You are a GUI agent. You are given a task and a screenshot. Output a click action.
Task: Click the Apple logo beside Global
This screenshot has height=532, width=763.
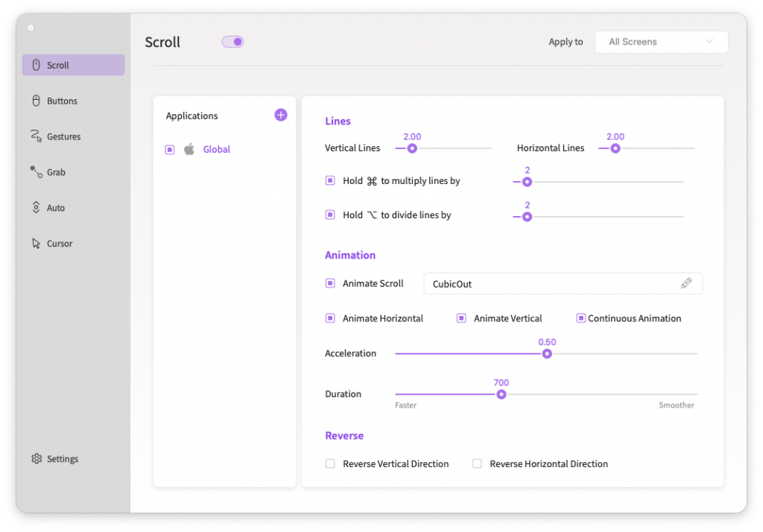coord(189,149)
